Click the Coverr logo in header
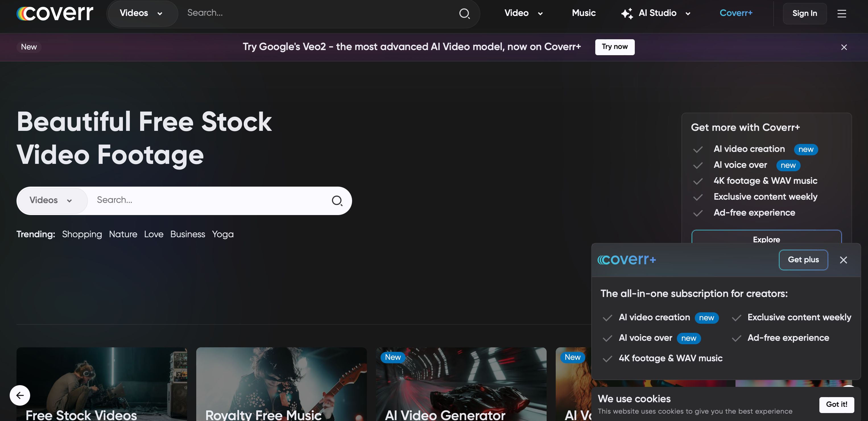This screenshot has height=421, width=868. [x=55, y=13]
